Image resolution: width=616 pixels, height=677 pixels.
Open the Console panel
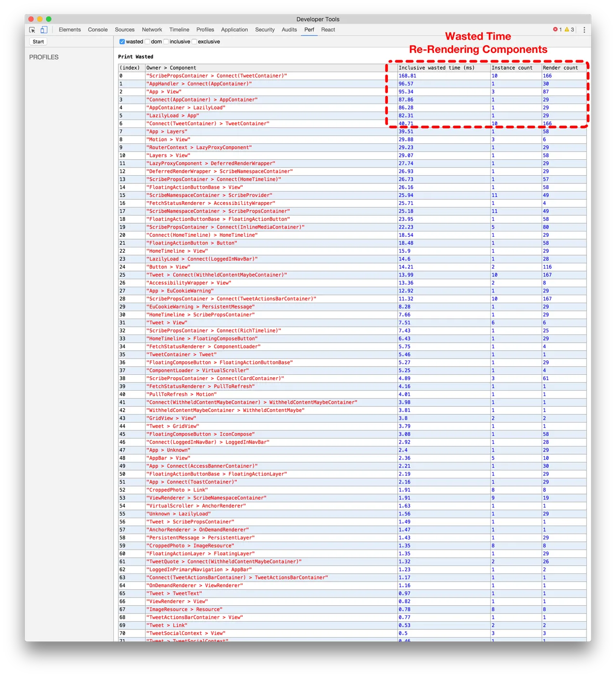[x=98, y=29]
